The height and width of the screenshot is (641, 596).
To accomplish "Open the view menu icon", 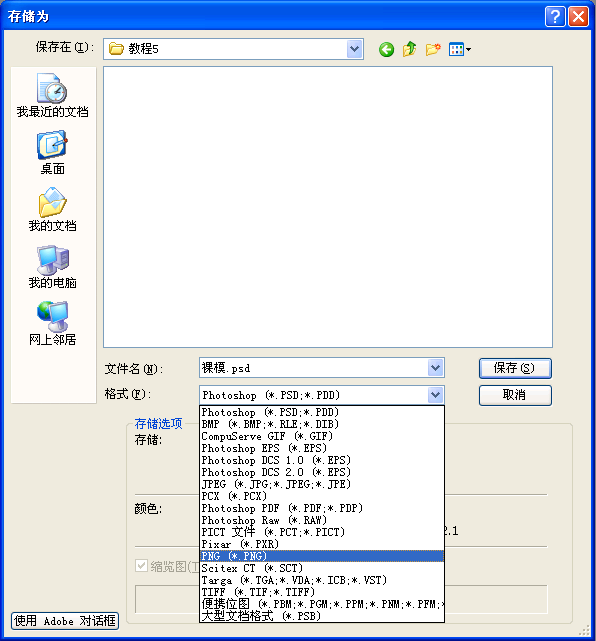I will pyautogui.click(x=459, y=49).
